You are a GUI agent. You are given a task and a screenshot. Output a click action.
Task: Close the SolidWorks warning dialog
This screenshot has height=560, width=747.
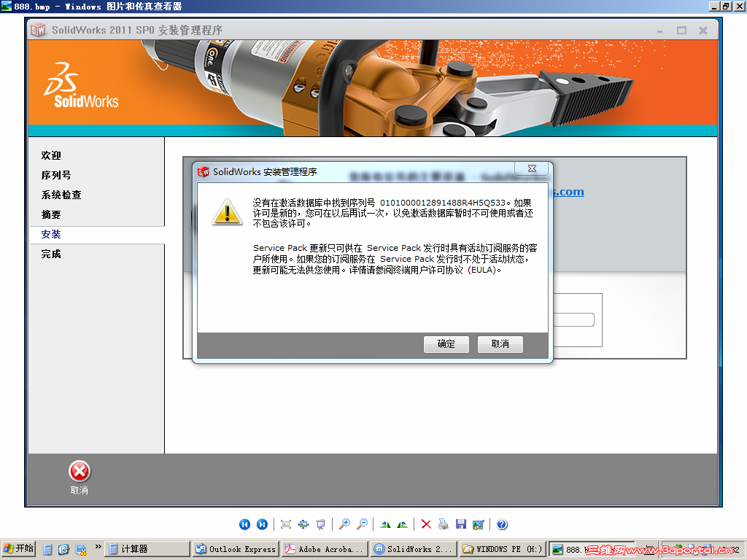[532, 168]
